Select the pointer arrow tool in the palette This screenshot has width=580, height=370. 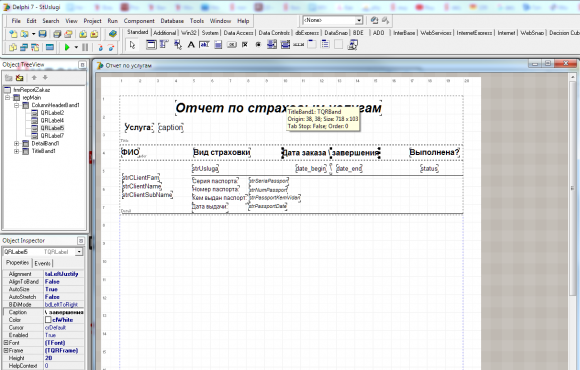click(132, 45)
